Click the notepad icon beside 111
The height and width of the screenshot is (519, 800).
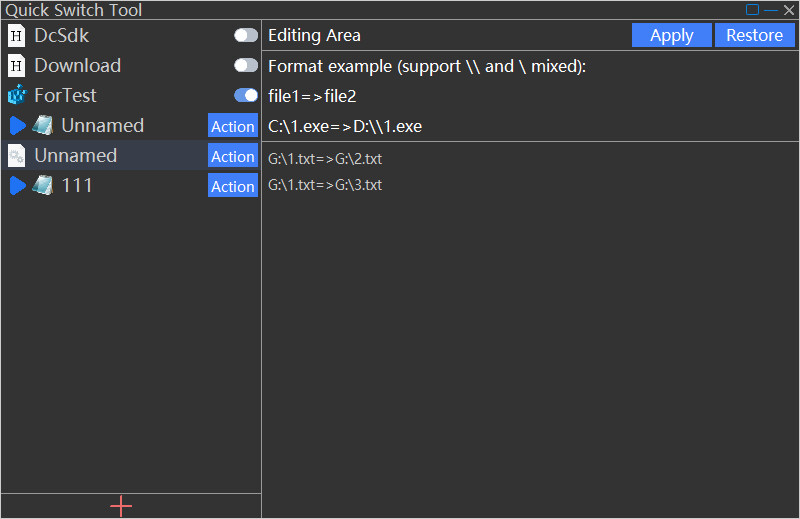43,186
